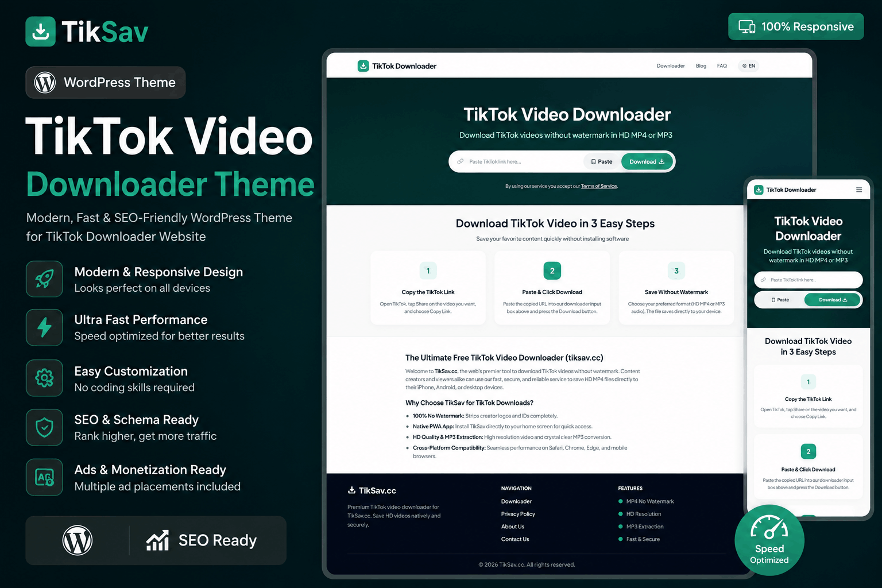Click the WordPress Theme badge label
Screen dimensions: 882x588
[x=119, y=83]
